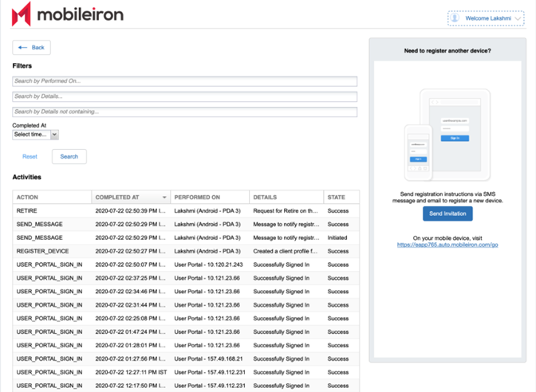Click the Search by Details field
536x392 pixels.
click(184, 96)
